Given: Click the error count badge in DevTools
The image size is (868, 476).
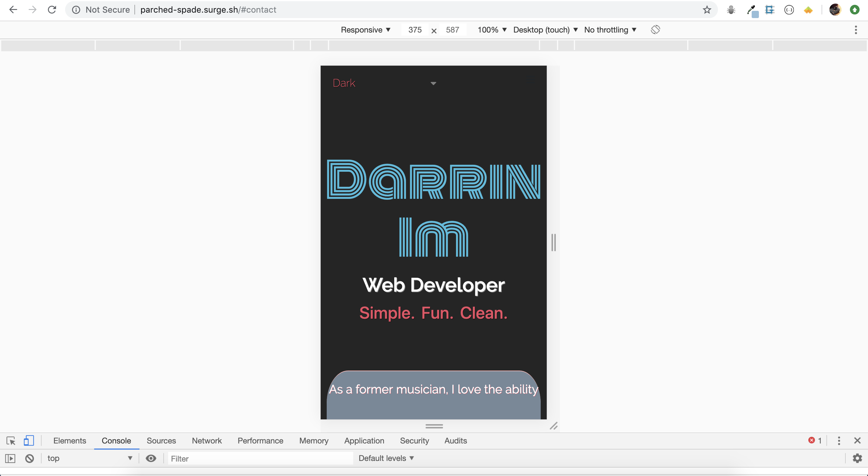Looking at the screenshot, I should pos(814,441).
